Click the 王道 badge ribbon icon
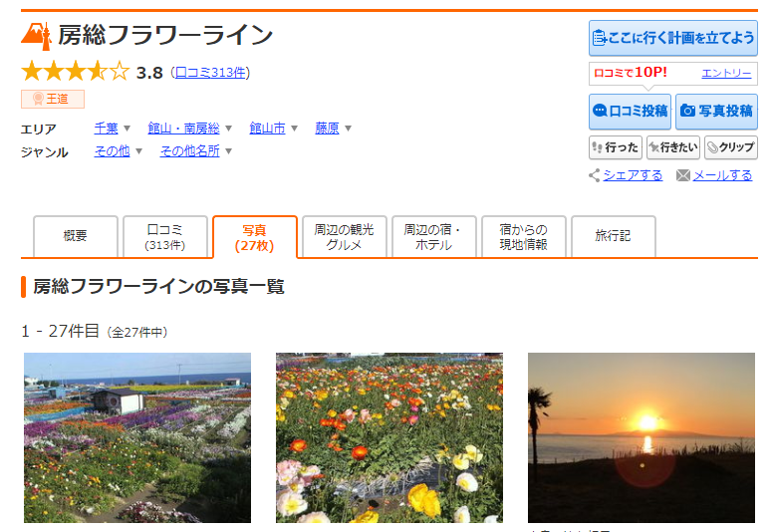 click(38, 99)
